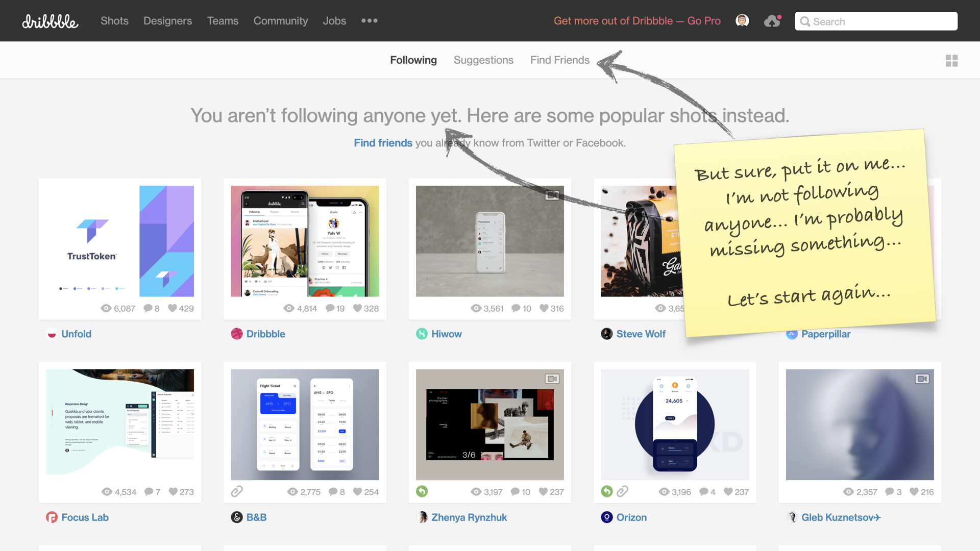Like the Focus Lab shot heart icon

pyautogui.click(x=173, y=492)
